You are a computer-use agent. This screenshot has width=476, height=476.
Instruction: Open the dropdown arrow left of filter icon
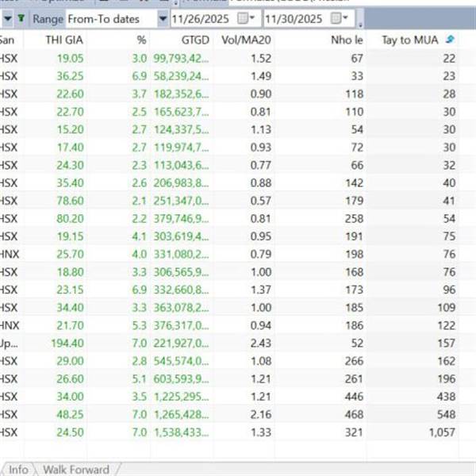click(8, 19)
